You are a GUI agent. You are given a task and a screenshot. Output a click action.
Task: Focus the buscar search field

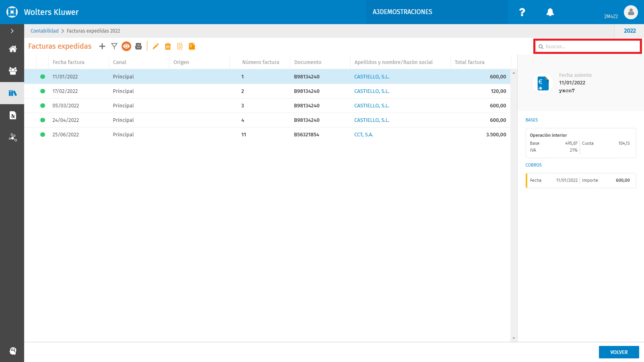tap(588, 46)
